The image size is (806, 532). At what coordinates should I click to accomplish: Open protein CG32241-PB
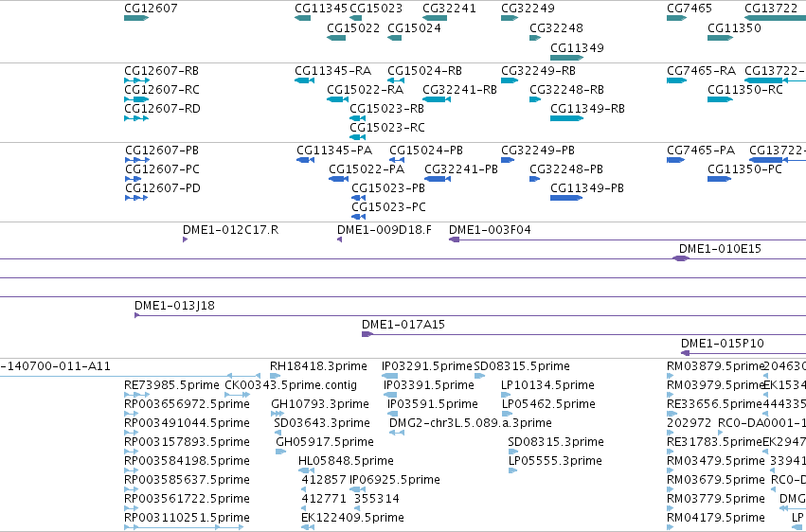tap(461, 168)
